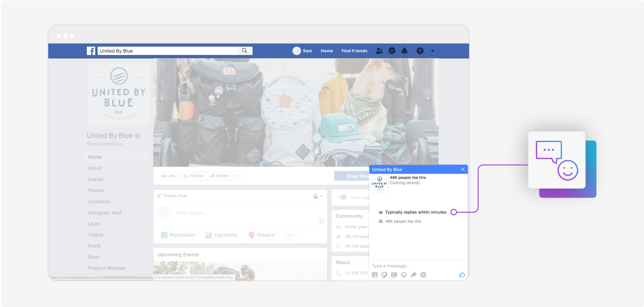The image size is (644, 307).
Task: Click the Write a post field
Action: pyautogui.click(x=191, y=213)
